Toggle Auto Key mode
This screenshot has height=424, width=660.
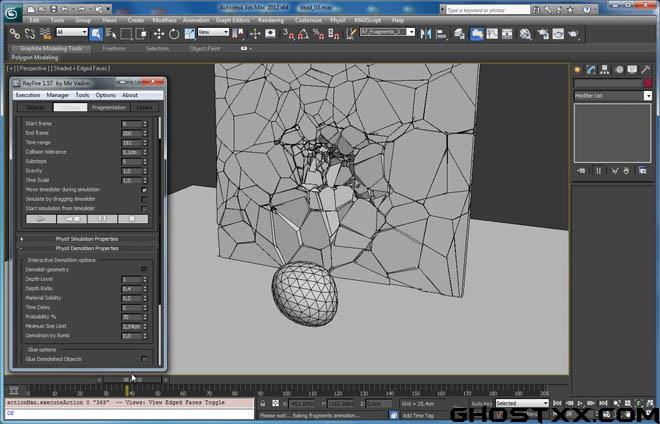coord(482,403)
